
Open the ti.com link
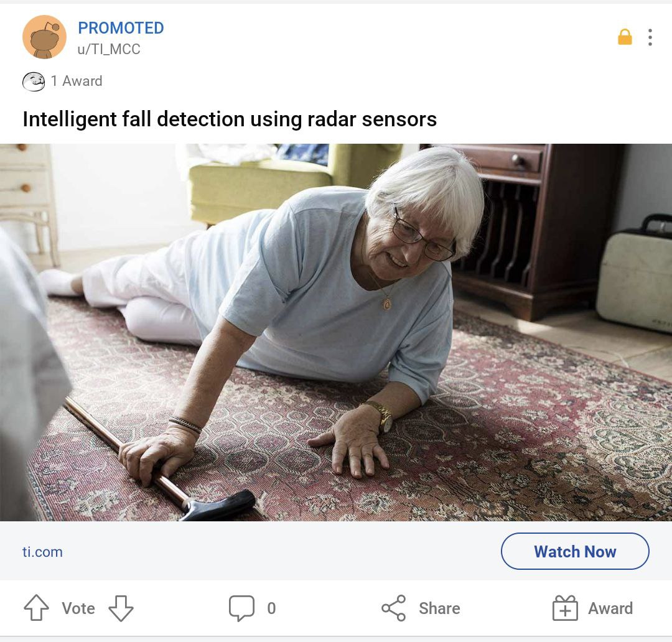click(42, 552)
